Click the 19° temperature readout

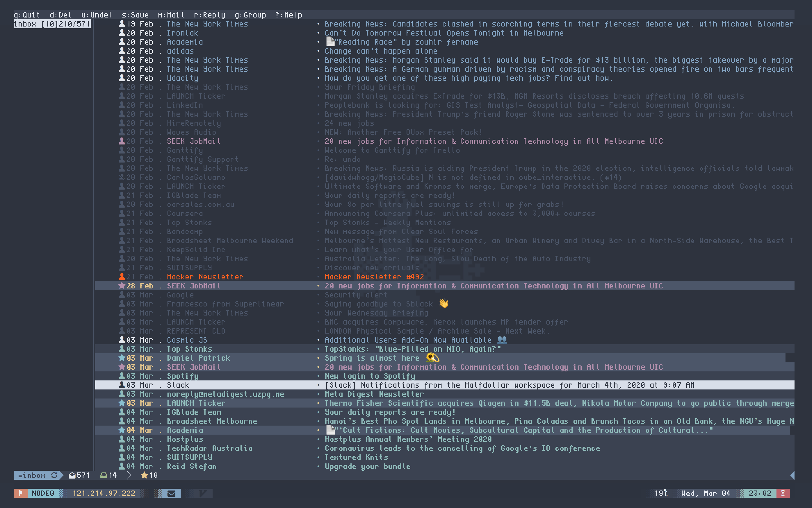coord(661,493)
